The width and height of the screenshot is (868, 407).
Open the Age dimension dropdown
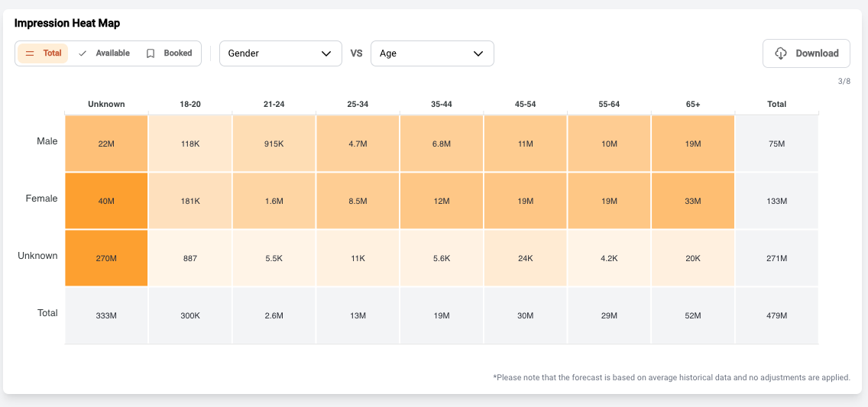coord(432,53)
